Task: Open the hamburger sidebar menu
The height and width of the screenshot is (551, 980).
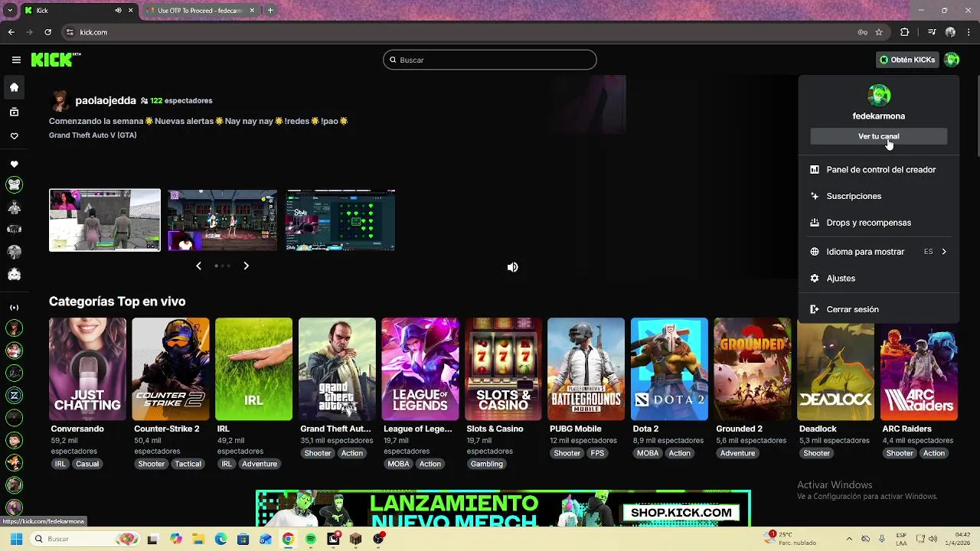Action: [x=16, y=60]
